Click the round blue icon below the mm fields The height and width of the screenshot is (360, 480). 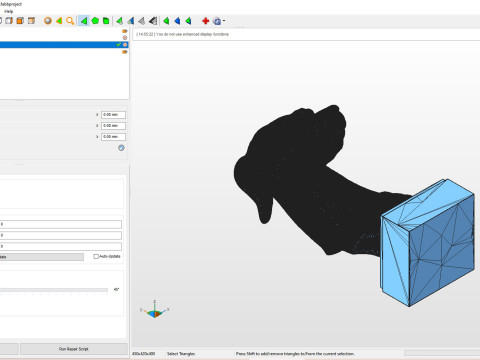[x=121, y=148]
